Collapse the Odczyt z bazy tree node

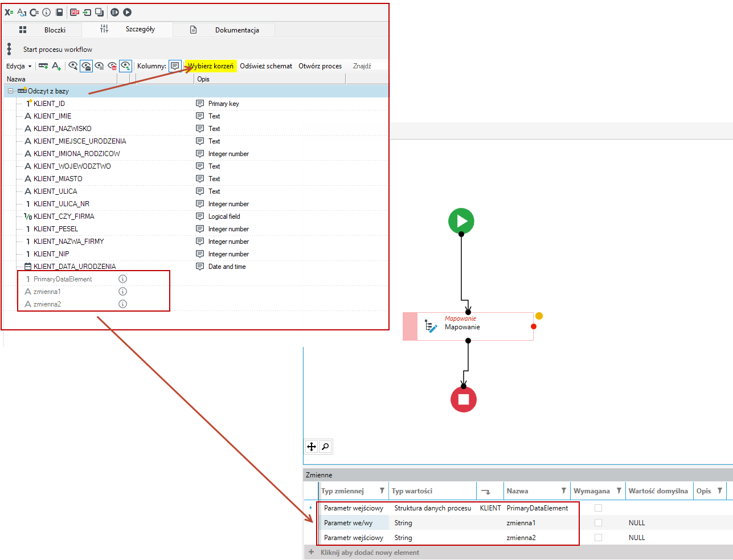tap(10, 91)
